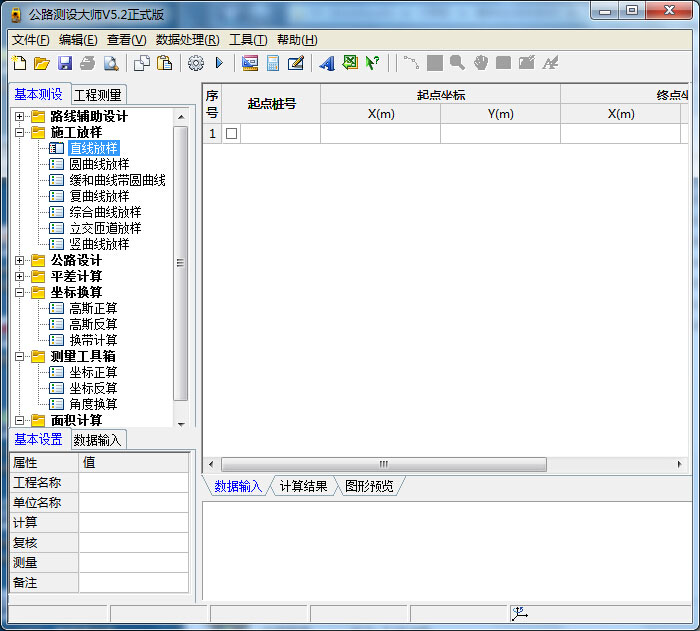700x631 pixels.
Task: Open the 文件(F) menu
Action: (30, 40)
